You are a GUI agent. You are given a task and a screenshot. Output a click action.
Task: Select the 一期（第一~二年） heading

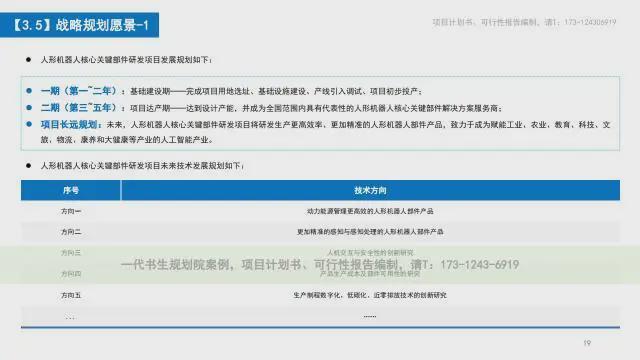click(80, 91)
